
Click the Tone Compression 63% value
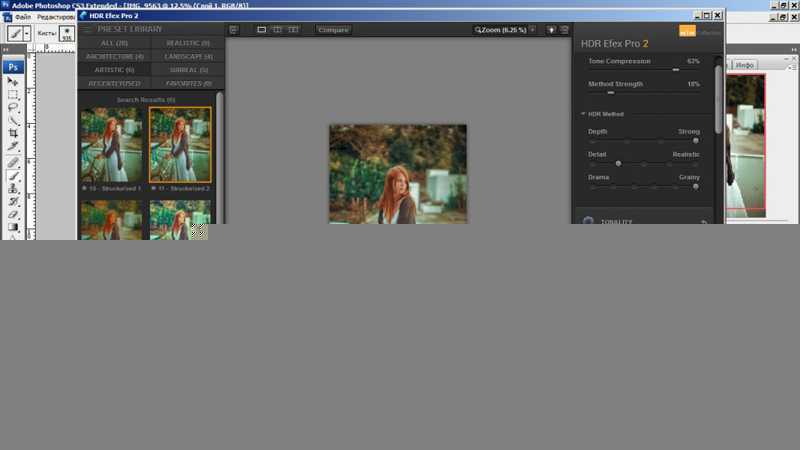tap(693, 61)
